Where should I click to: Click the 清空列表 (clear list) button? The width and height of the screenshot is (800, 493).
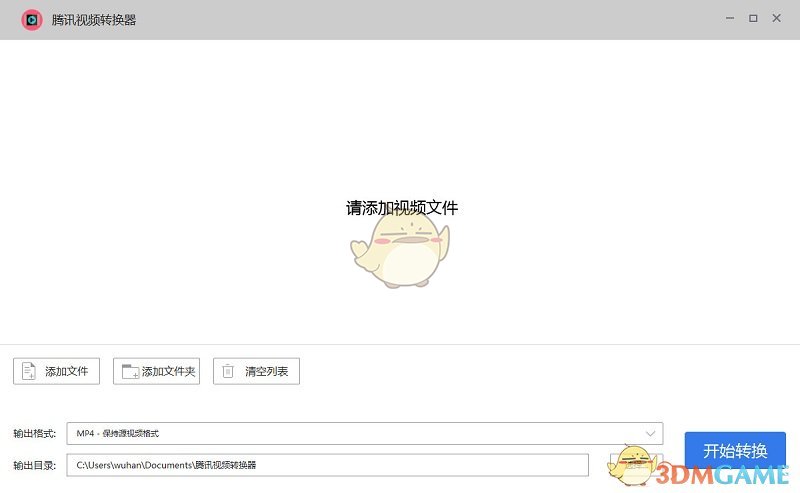pyautogui.click(x=256, y=371)
